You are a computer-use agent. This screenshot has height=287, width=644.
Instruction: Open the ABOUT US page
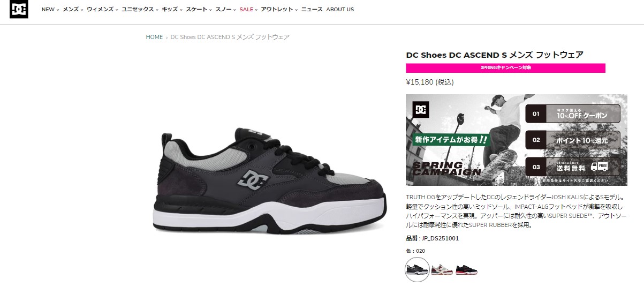point(340,10)
